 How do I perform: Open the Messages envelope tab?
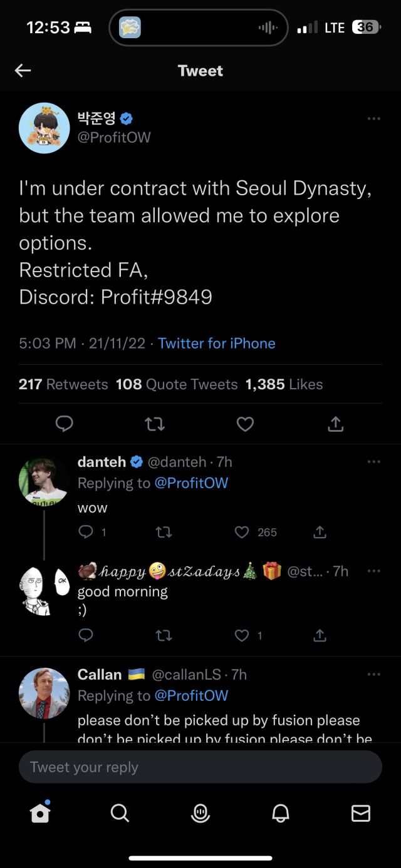pyautogui.click(x=360, y=812)
